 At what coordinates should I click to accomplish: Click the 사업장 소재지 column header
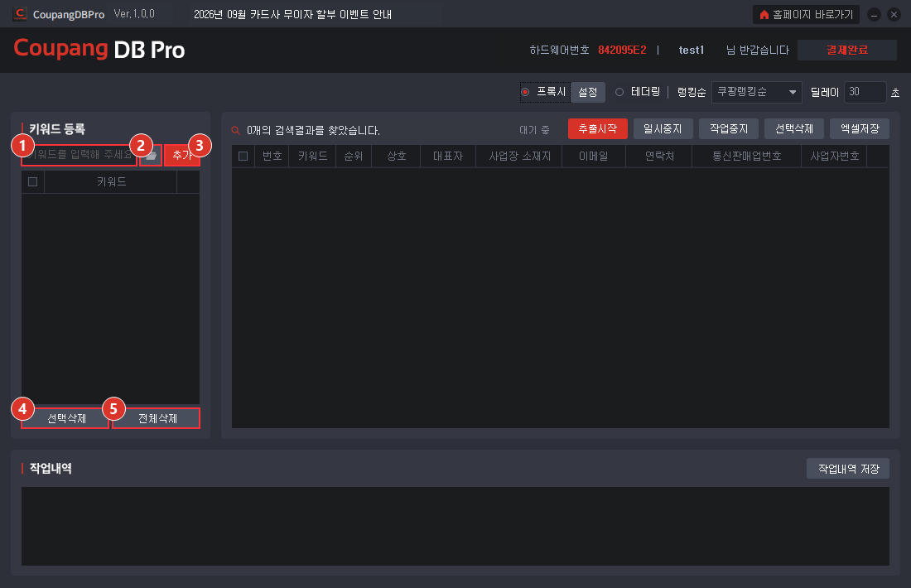519,156
